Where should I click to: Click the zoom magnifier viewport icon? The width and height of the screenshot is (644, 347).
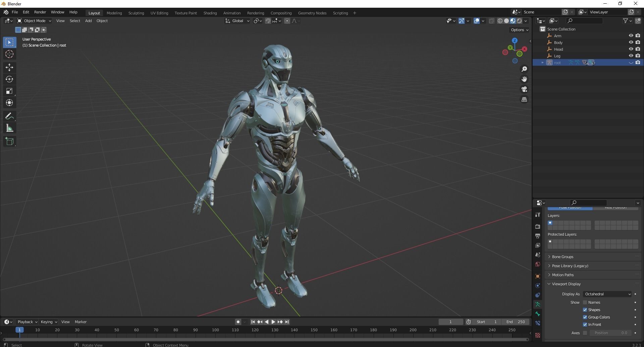[524, 69]
